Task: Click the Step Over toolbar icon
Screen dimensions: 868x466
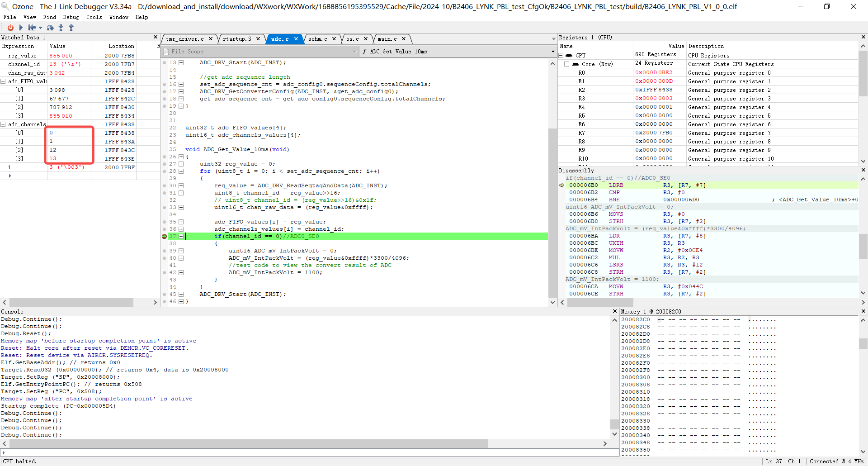Action: pos(50,28)
